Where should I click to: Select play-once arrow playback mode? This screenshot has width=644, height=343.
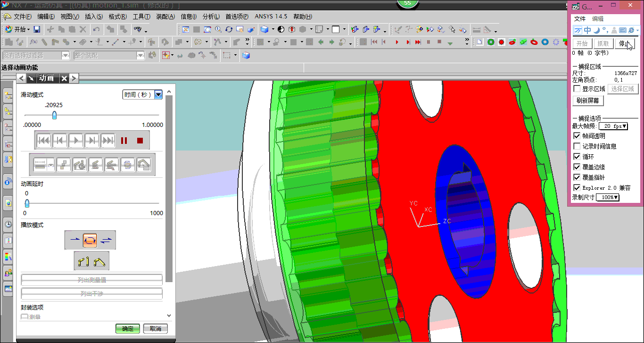[75, 240]
